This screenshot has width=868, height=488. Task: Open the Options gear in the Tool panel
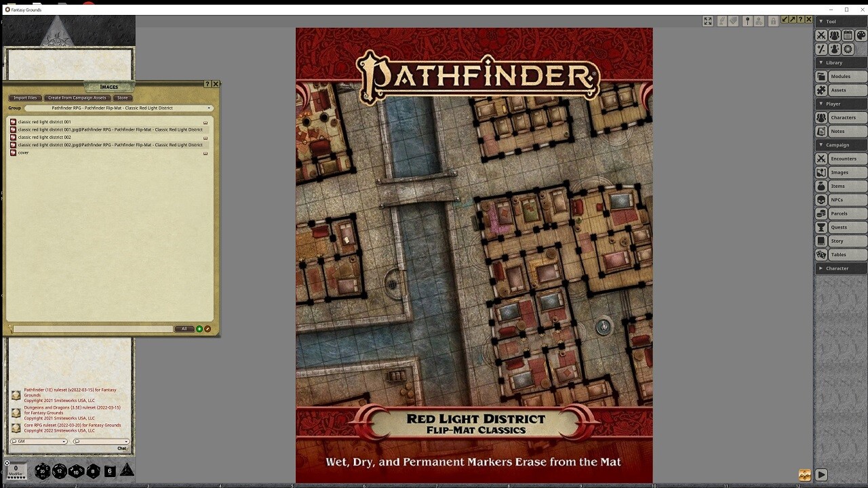click(x=848, y=49)
